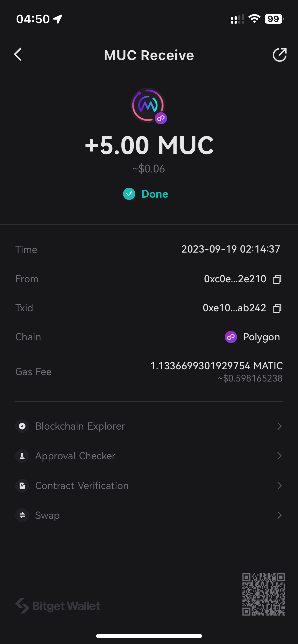Tap the Bitget Wallet logo
This screenshot has height=644, width=298.
click(x=58, y=606)
